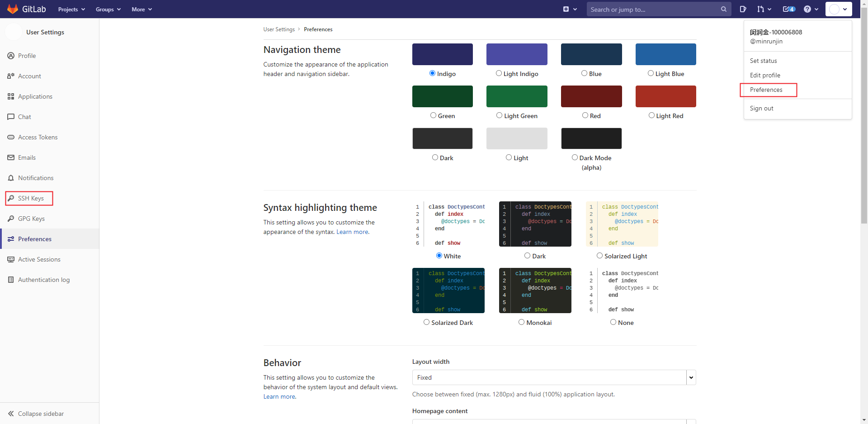The image size is (868, 424).
Task: Open the Layout width Fixed dropdown
Action: 554,377
